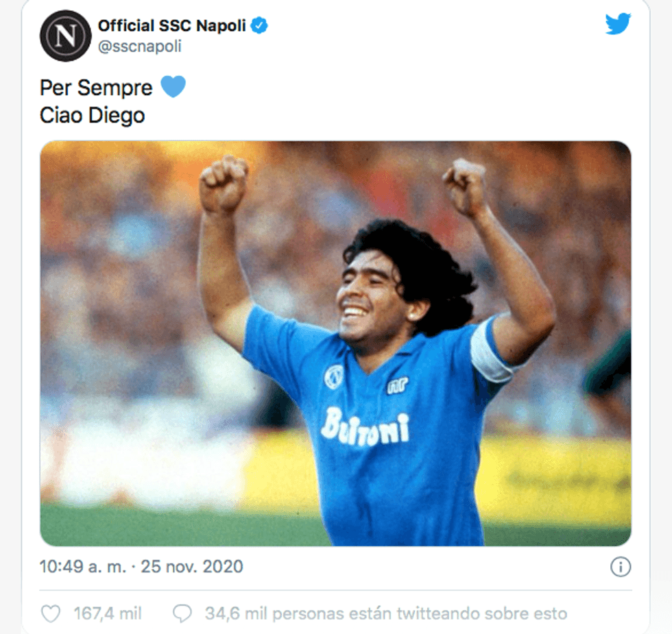This screenshot has height=634, width=672.
Task: Click the white captain's armband in photo
Action: pos(492,349)
